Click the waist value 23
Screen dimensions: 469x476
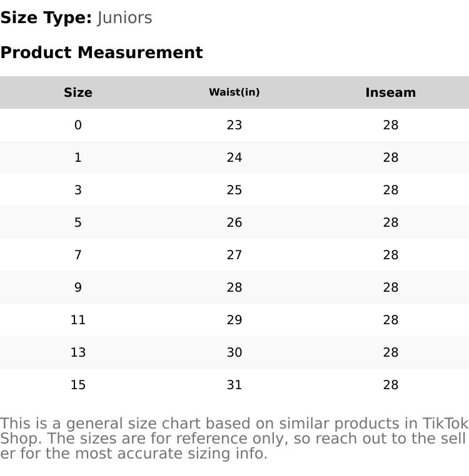pos(234,125)
